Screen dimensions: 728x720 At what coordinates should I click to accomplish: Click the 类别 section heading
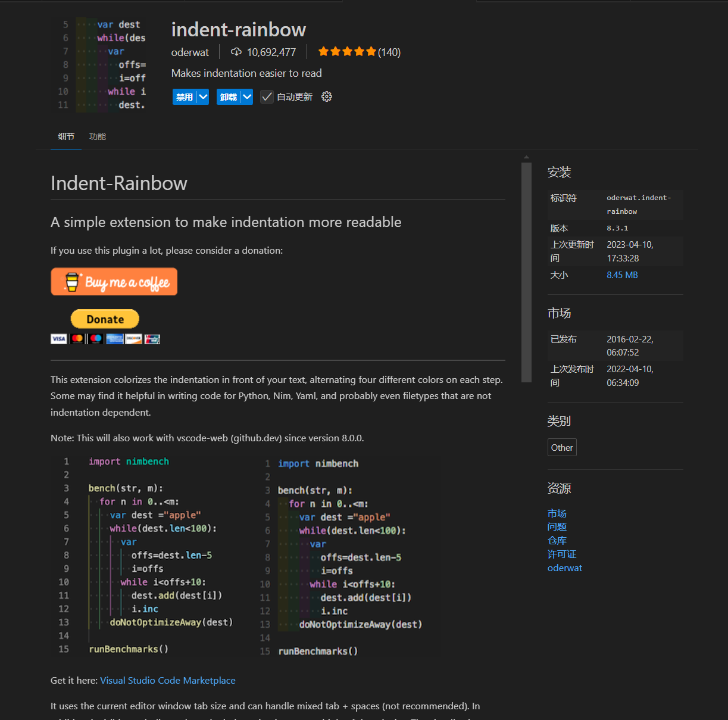click(560, 421)
